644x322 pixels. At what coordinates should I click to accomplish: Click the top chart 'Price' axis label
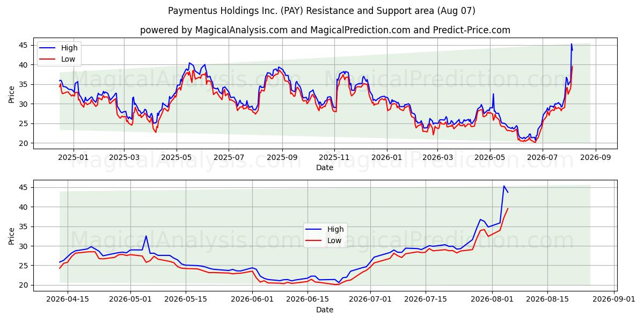(12, 93)
